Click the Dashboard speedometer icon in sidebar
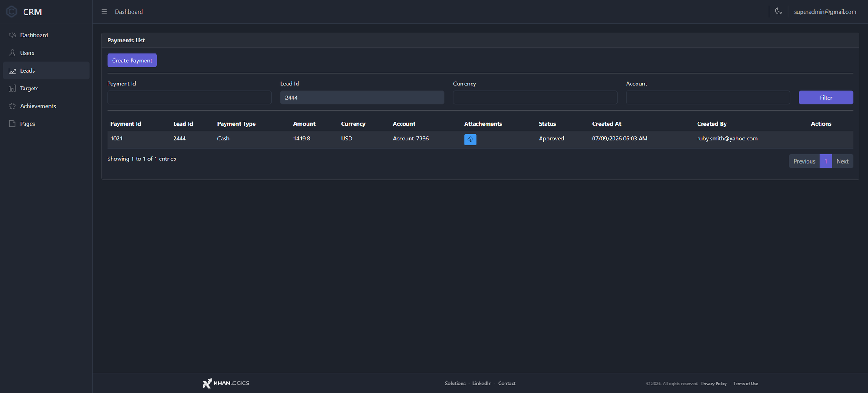The image size is (868, 393). pyautogui.click(x=12, y=35)
